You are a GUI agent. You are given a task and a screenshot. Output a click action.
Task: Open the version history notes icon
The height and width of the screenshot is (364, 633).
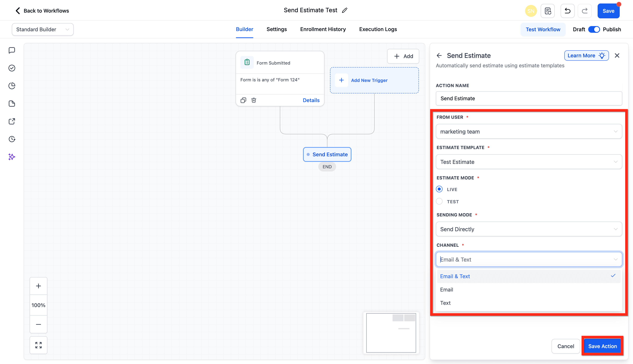[x=548, y=11]
